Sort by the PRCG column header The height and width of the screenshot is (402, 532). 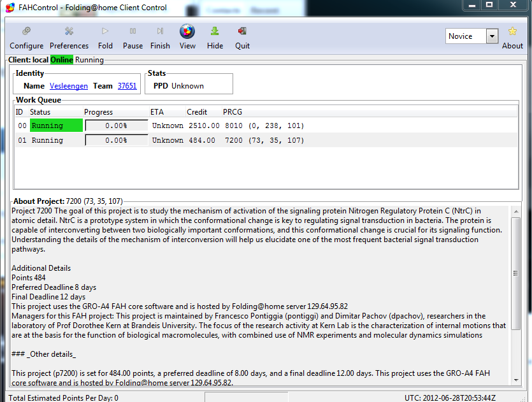(233, 112)
